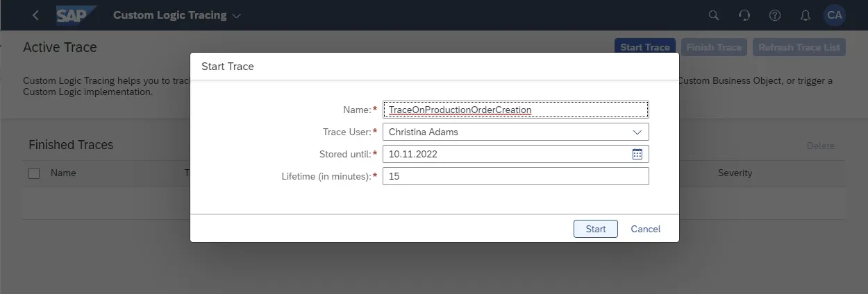Click the Name: label

point(358,110)
